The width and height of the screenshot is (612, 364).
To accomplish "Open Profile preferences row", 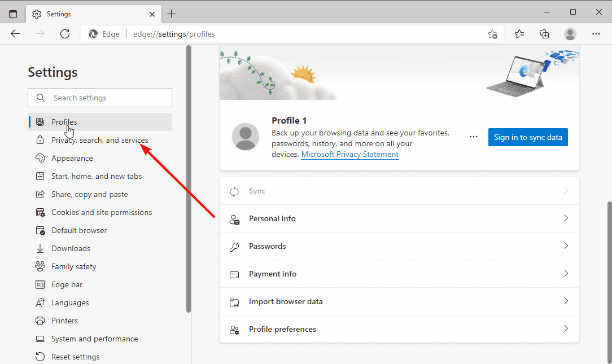I will (399, 329).
